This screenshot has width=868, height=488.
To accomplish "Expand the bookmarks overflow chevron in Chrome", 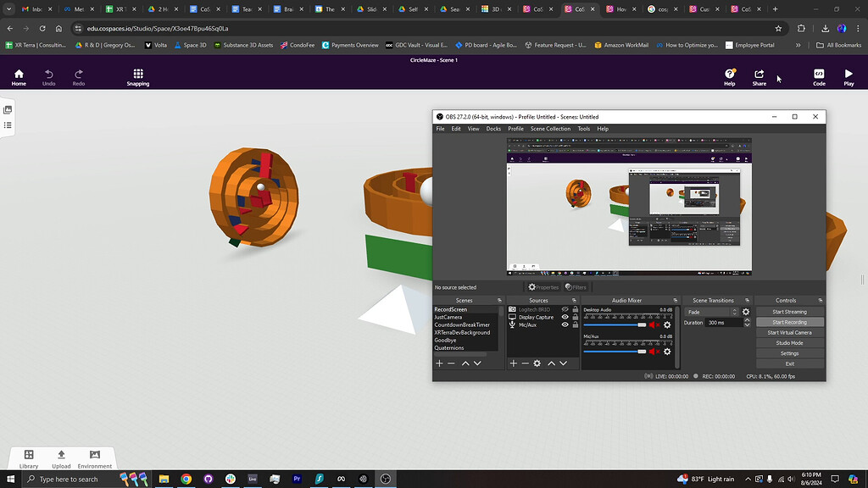I will coord(797,45).
